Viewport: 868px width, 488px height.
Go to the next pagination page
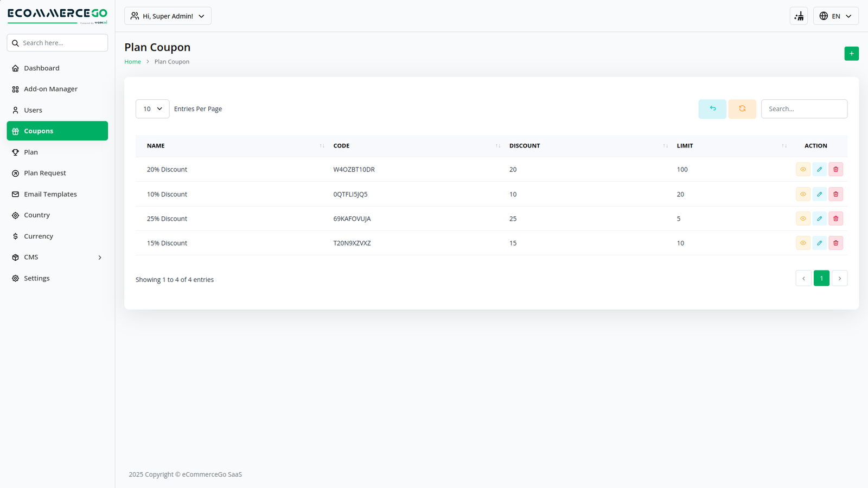pos(839,279)
